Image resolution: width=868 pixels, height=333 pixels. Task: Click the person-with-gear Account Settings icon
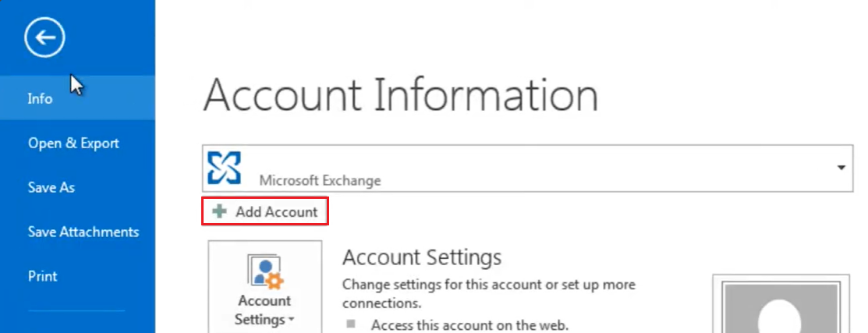pos(264,271)
